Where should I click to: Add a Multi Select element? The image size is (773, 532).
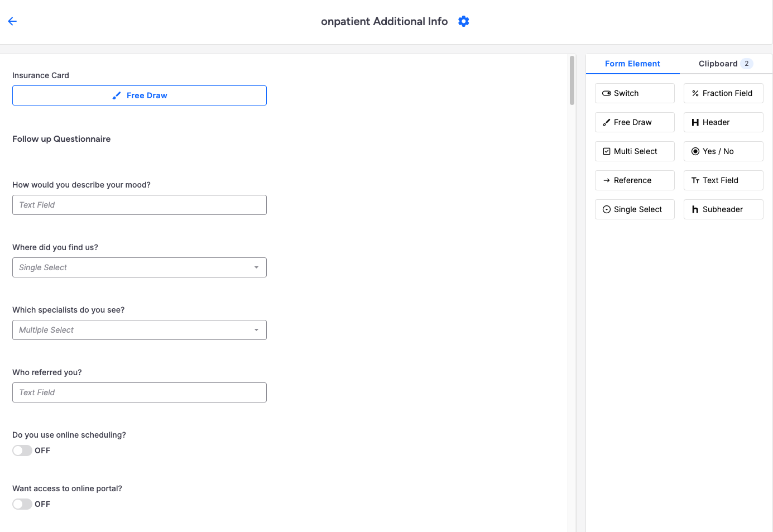[634, 151]
